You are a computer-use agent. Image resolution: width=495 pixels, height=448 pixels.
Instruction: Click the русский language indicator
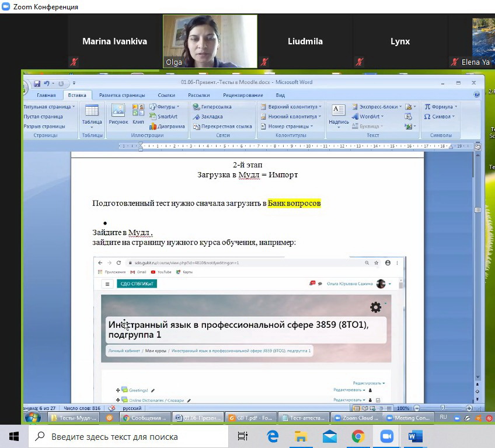click(x=132, y=408)
